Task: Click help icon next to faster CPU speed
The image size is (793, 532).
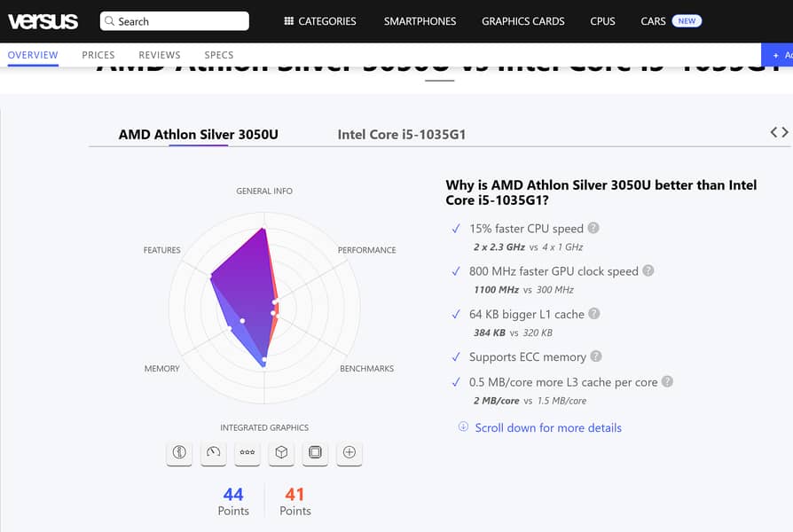Action: [x=593, y=228]
